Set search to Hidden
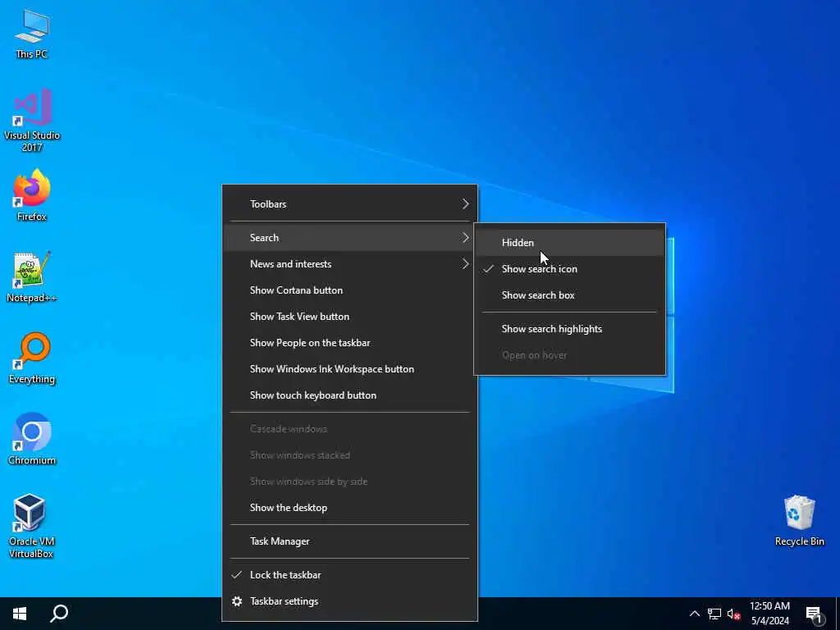The image size is (840, 630). (x=569, y=243)
